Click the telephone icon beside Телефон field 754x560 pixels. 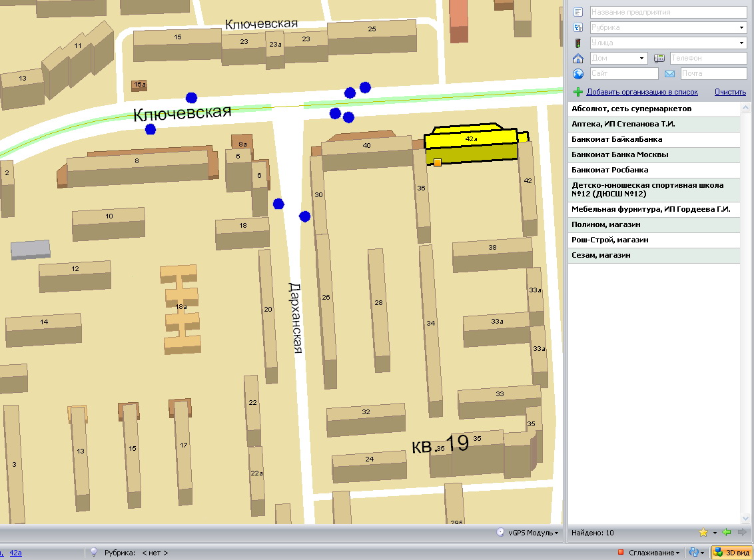point(659,59)
